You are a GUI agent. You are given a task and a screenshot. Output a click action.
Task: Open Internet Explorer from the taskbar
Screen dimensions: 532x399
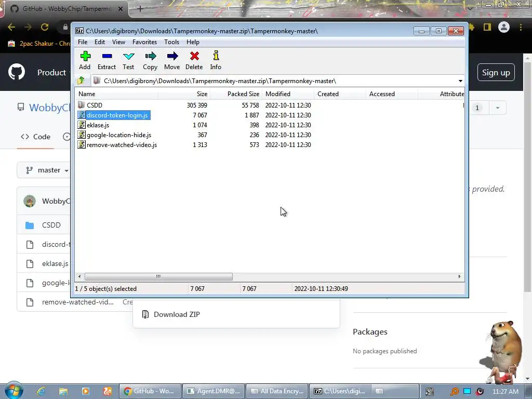coord(41,391)
